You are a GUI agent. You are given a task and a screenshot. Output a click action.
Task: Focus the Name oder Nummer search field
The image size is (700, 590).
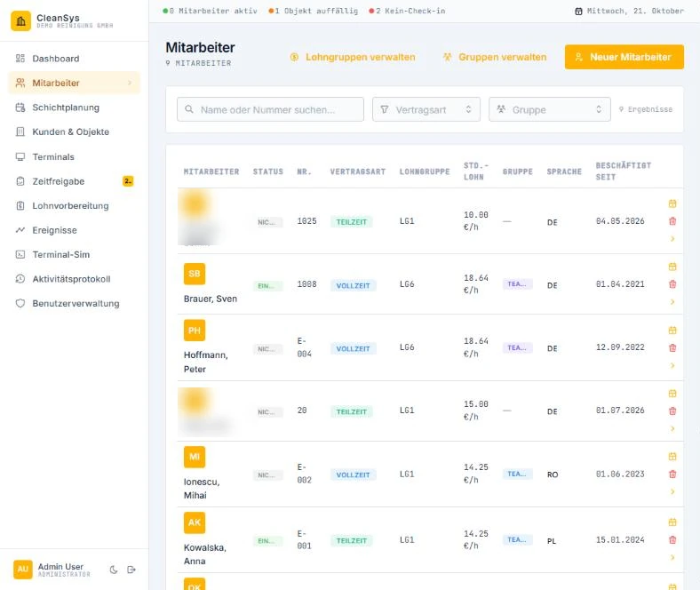click(271, 109)
